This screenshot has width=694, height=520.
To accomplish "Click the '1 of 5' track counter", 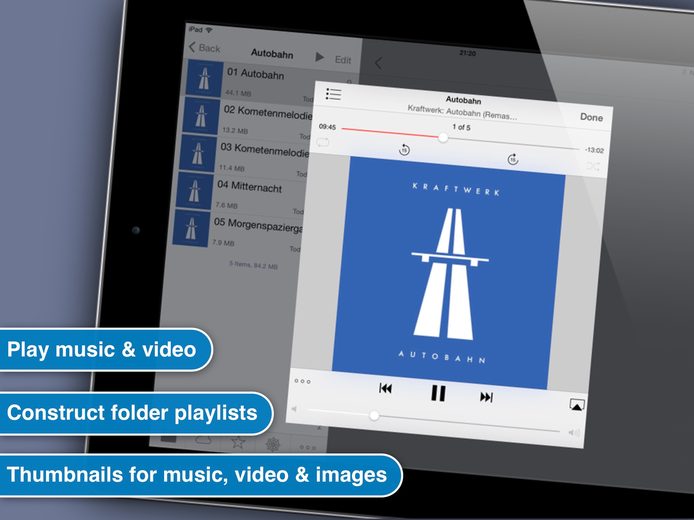I will (461, 127).
